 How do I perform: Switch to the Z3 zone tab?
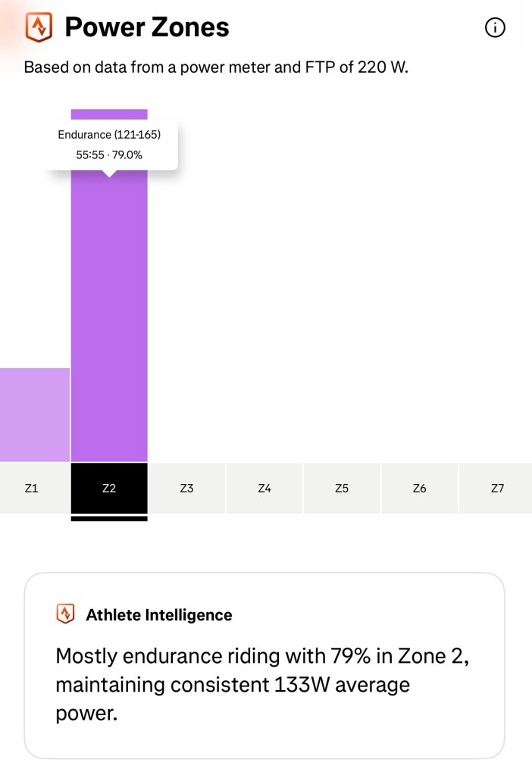tap(187, 489)
